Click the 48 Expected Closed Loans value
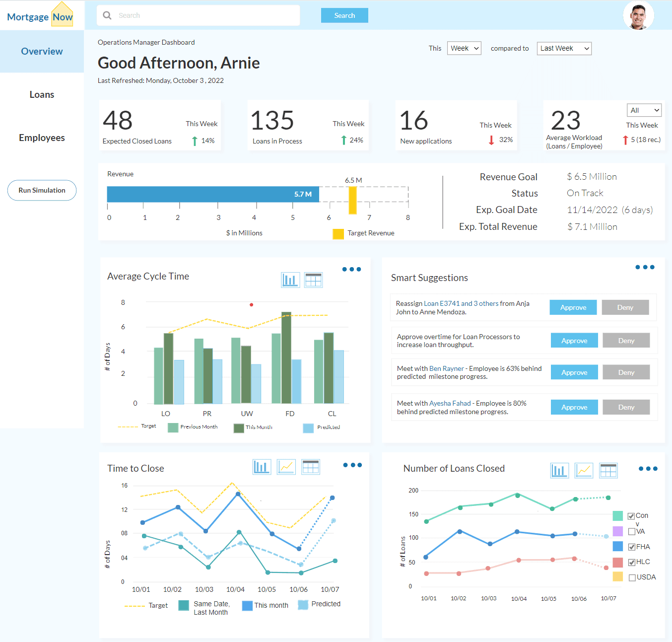672x642 pixels. (118, 121)
